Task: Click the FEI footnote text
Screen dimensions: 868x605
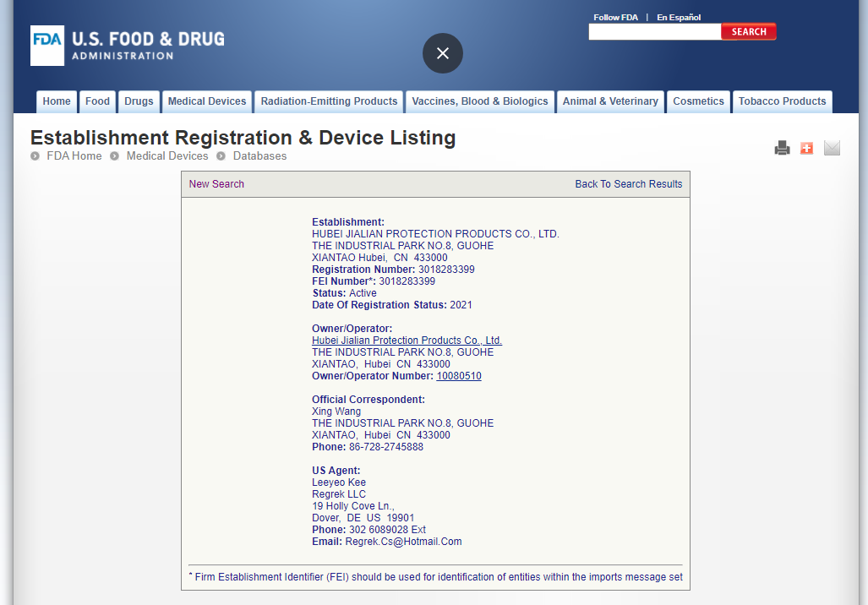Action: pyautogui.click(x=435, y=577)
